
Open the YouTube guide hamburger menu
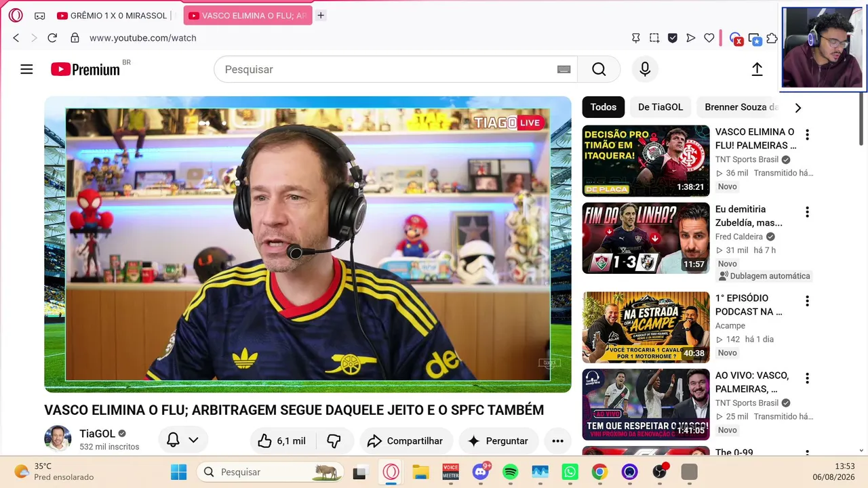pyautogui.click(x=26, y=69)
